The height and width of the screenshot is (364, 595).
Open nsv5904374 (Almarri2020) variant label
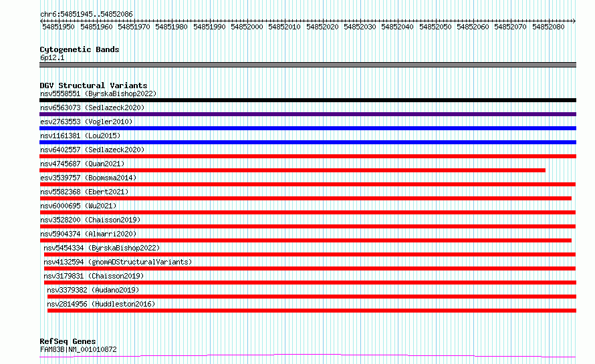88,234
